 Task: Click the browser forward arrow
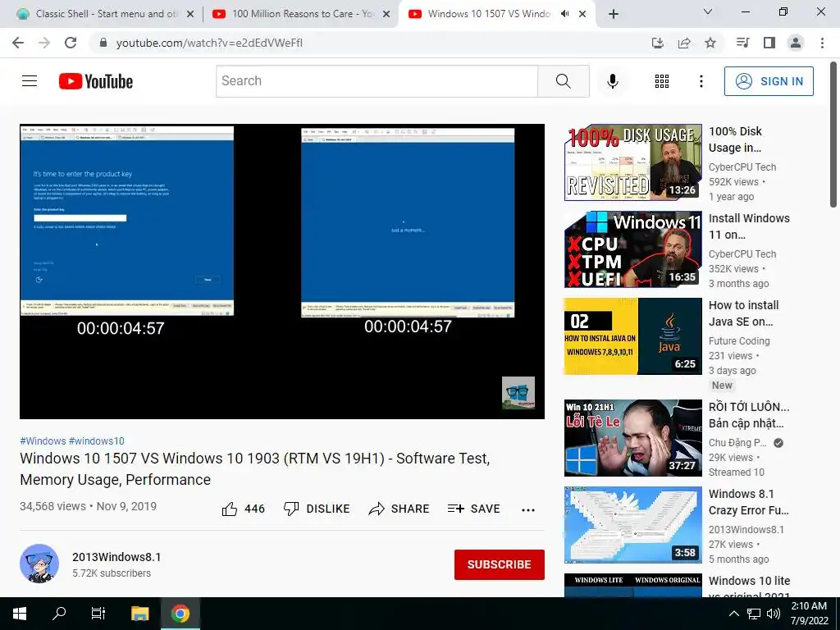click(x=44, y=43)
